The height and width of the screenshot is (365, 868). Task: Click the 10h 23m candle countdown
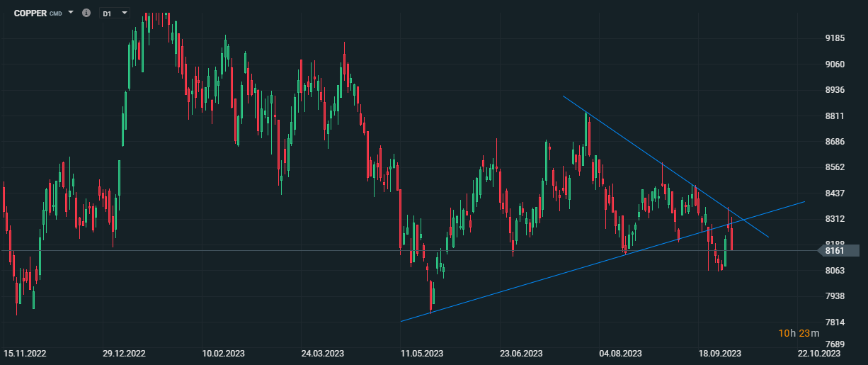click(x=799, y=333)
